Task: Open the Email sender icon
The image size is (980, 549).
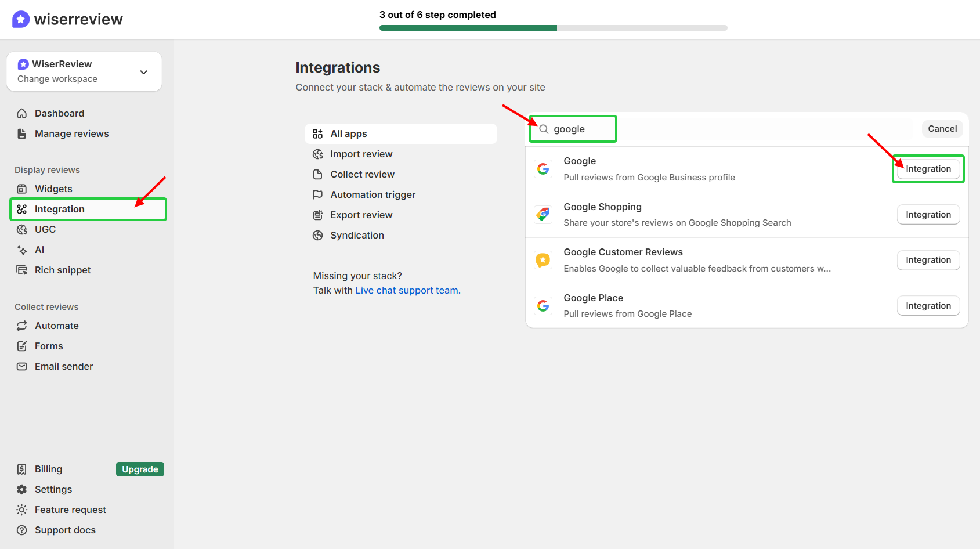Action: click(x=21, y=366)
